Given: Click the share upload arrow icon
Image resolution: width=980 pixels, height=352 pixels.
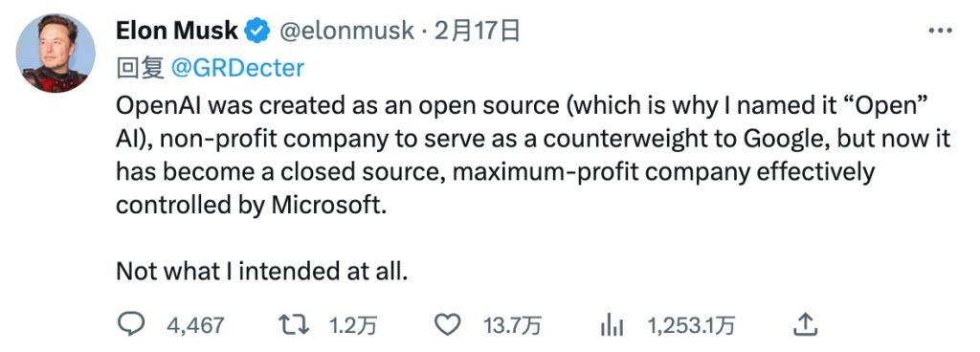Looking at the screenshot, I should click(806, 324).
